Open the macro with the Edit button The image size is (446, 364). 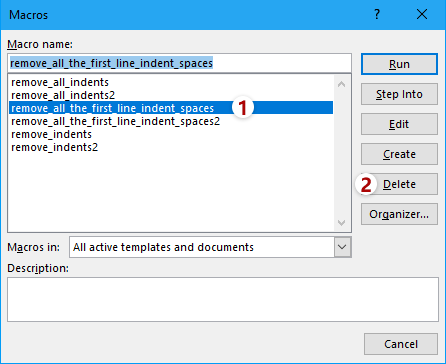pyautogui.click(x=399, y=124)
